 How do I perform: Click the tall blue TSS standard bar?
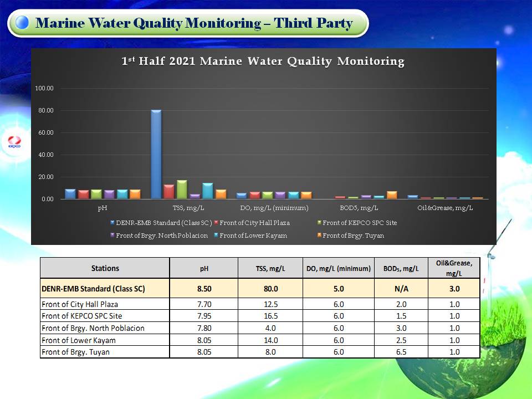(x=156, y=155)
